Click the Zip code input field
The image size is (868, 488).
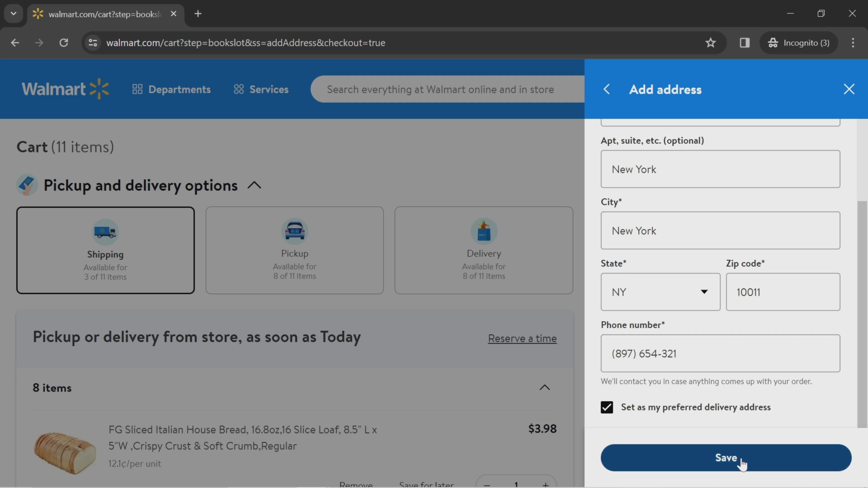coord(783,292)
